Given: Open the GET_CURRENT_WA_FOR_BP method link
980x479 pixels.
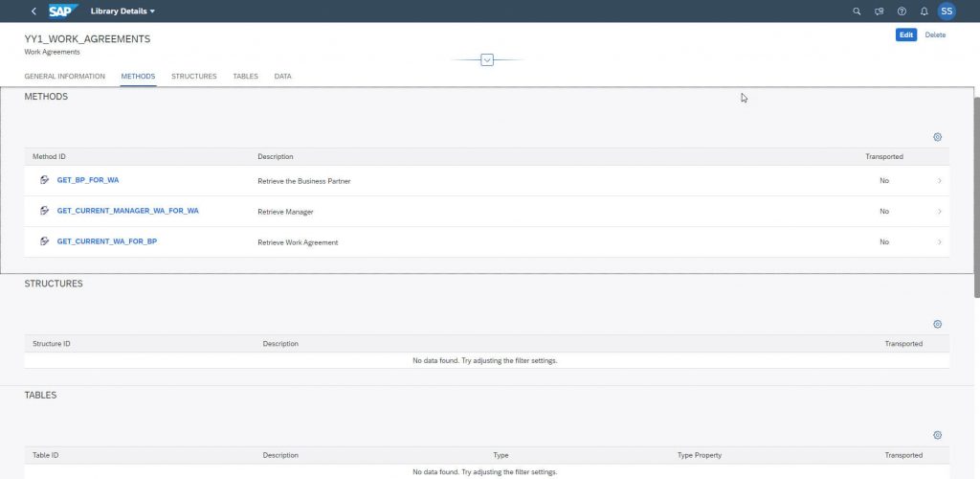Looking at the screenshot, I should coord(107,241).
